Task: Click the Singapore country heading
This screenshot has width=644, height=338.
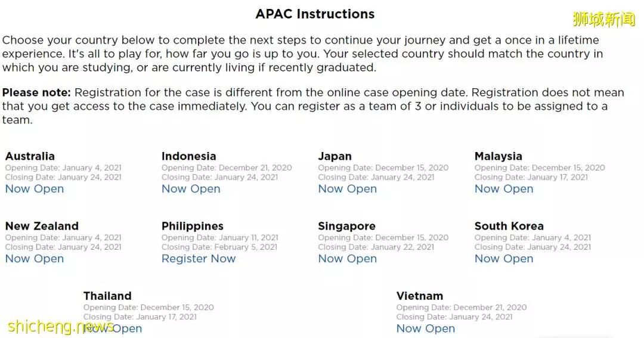Action: coord(346,227)
